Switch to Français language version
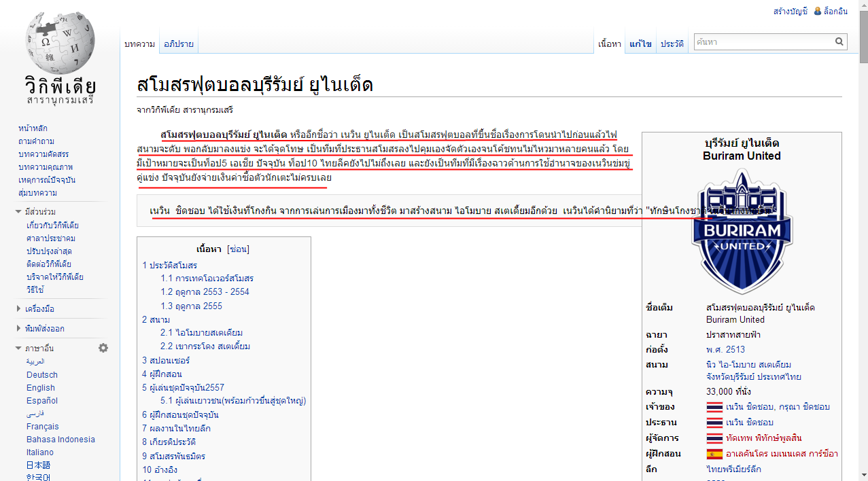The image size is (868, 481). 43,427
